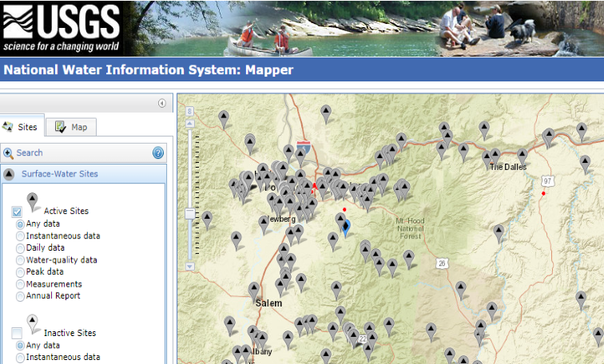Click the Salem city label

click(x=268, y=303)
